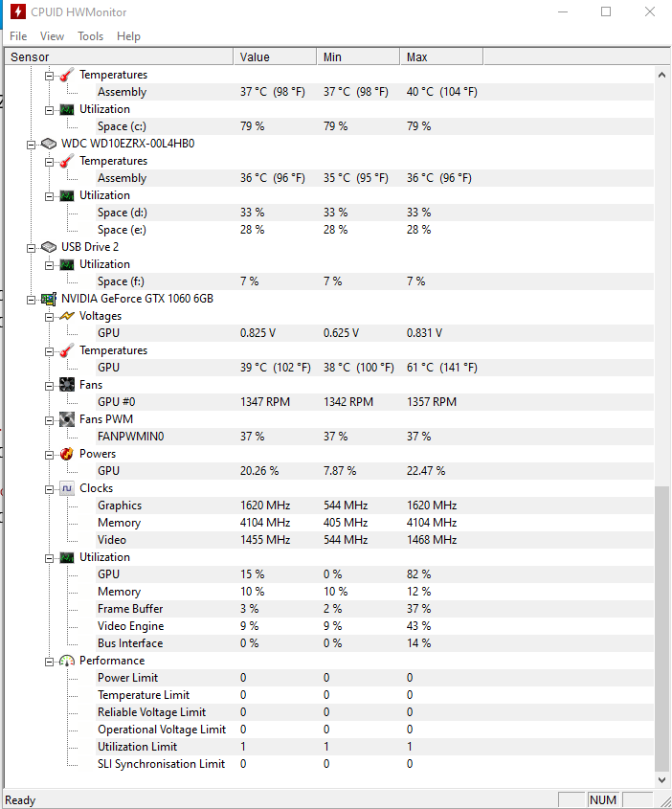672x809 pixels.
Task: Collapse the WDC WD10EZRX-00L4HB0 drive node
Action: (x=31, y=145)
